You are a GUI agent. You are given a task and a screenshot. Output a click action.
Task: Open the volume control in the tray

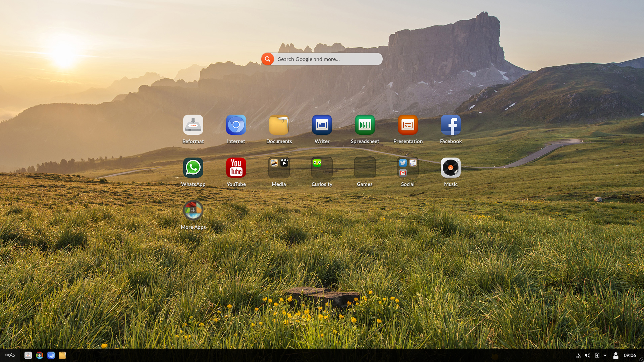588,355
